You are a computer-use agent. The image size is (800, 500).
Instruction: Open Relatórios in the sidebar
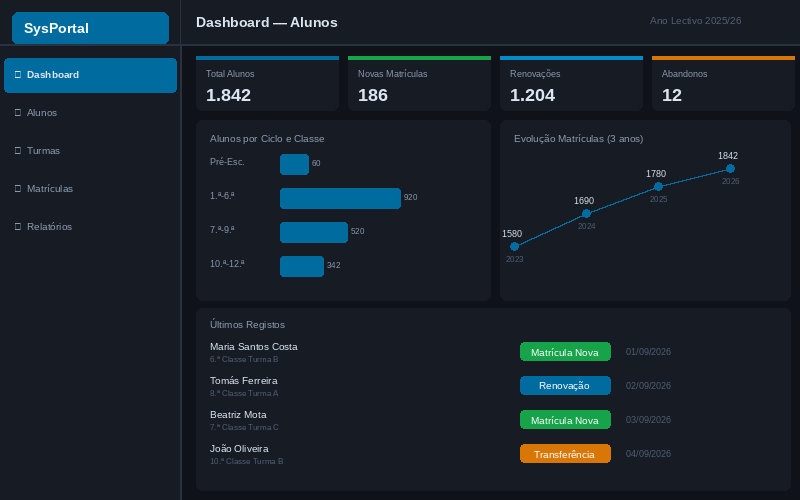click(90, 227)
